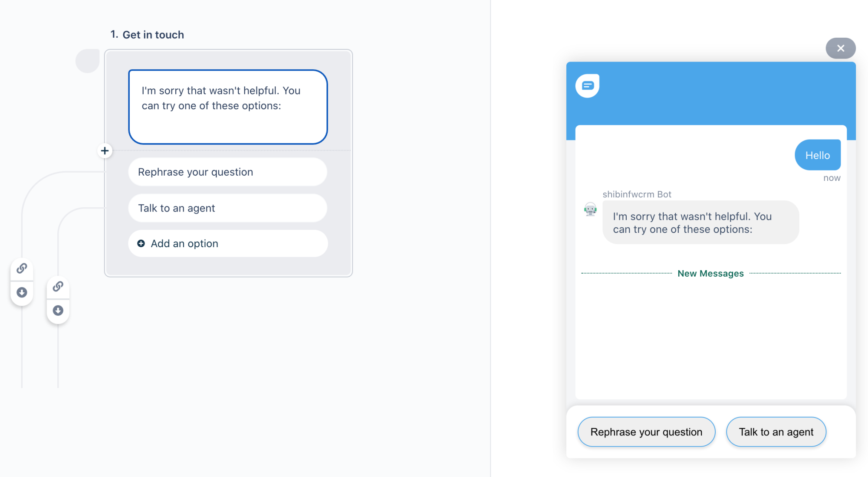The height and width of the screenshot is (477, 868).
Task: Click the link icon on the Talk to an agent branch
Action: coord(58,287)
